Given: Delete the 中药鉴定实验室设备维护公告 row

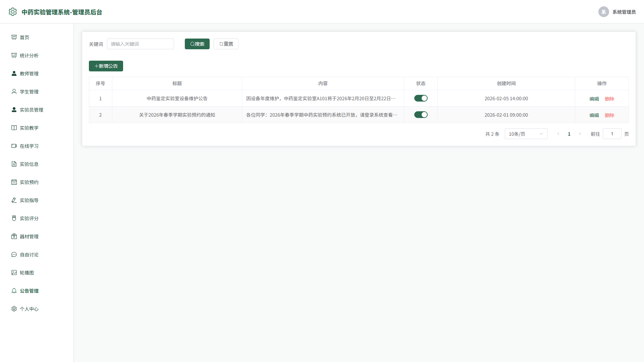Looking at the screenshot, I should click(609, 99).
